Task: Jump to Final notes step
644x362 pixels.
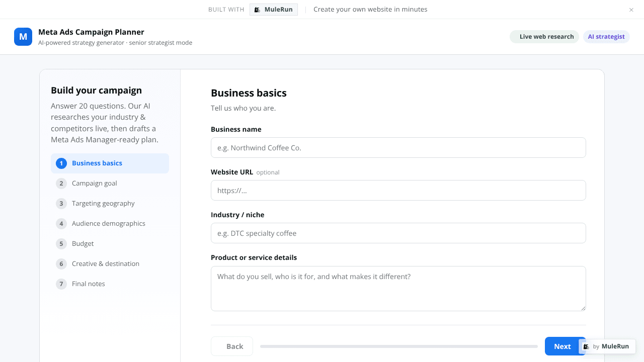Action: [x=110, y=284]
